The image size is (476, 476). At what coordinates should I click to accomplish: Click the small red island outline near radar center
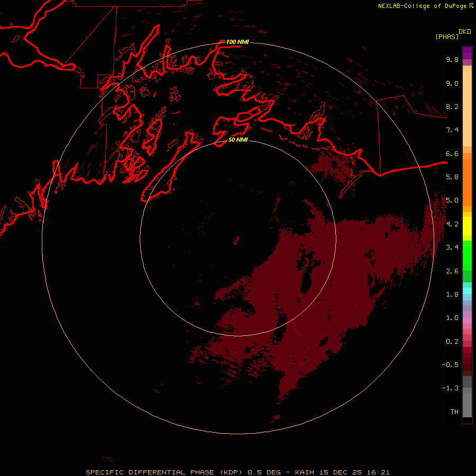(x=236, y=241)
